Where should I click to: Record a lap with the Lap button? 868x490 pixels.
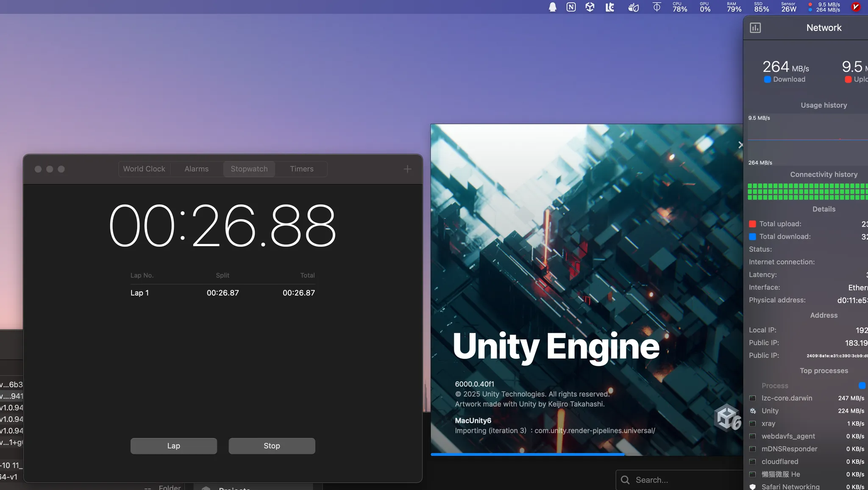[174, 446]
